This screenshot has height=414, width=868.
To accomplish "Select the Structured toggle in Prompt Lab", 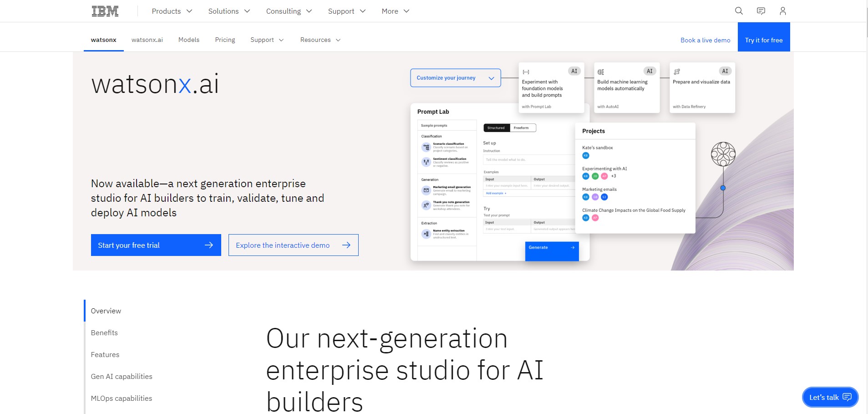I will 496,128.
